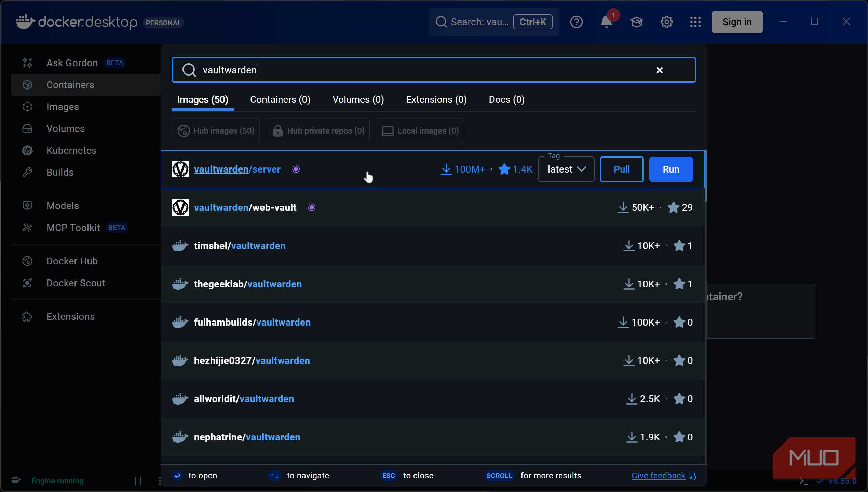This screenshot has height=492, width=868.
Task: Open the Models sidebar icon
Action: 27,206
